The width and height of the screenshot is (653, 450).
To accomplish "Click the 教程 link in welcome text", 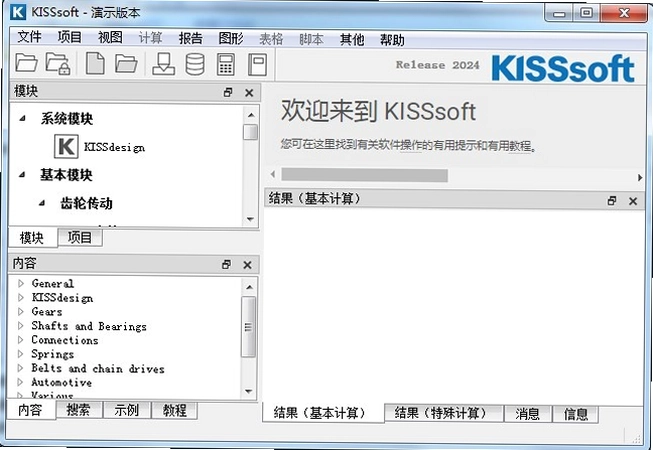I will click(x=520, y=146).
